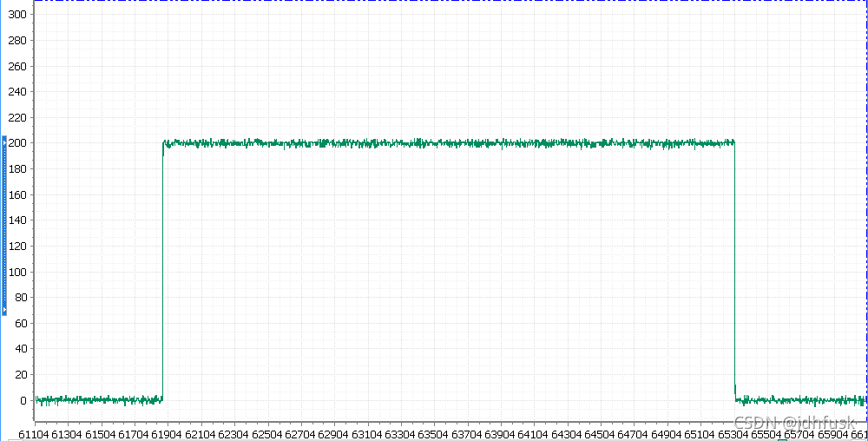Click the Y-axis label 100
This screenshot has width=868, height=441.
click(x=17, y=273)
